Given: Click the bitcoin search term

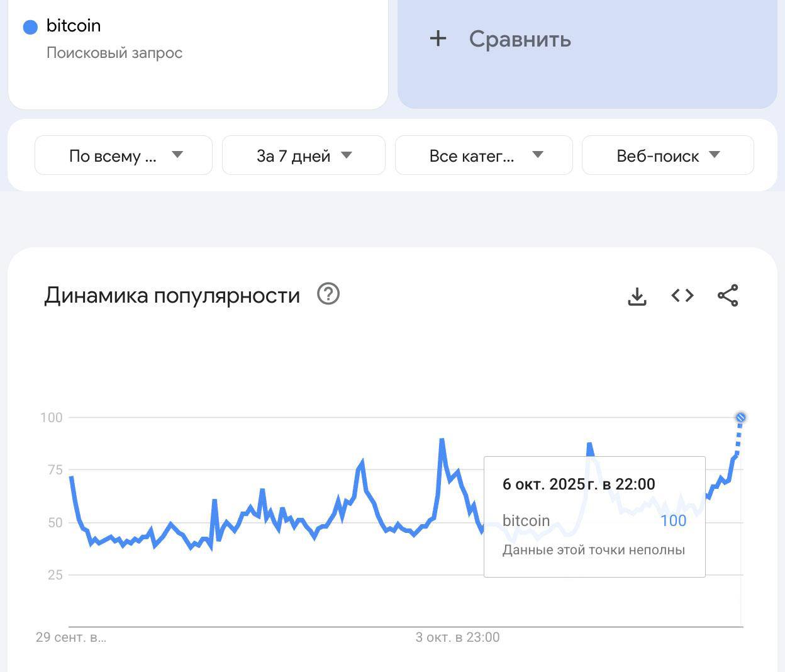Looking at the screenshot, I should 74,26.
